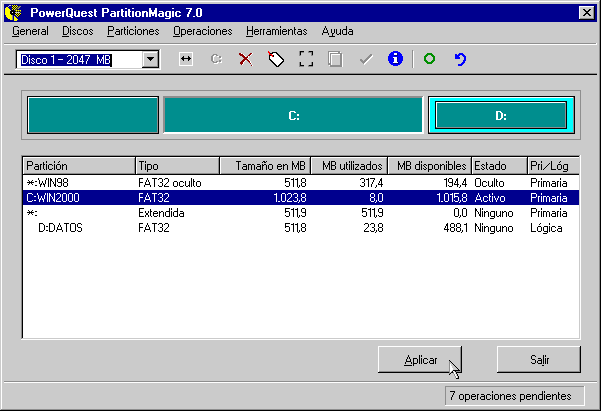The height and width of the screenshot is (411, 601).
Task: Select the D: partition block in disk map
Action: [501, 115]
